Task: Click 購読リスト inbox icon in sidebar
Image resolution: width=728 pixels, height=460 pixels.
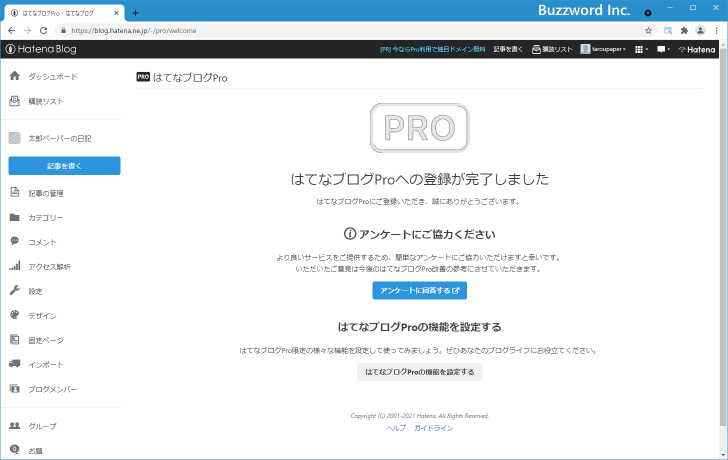Action: point(14,101)
